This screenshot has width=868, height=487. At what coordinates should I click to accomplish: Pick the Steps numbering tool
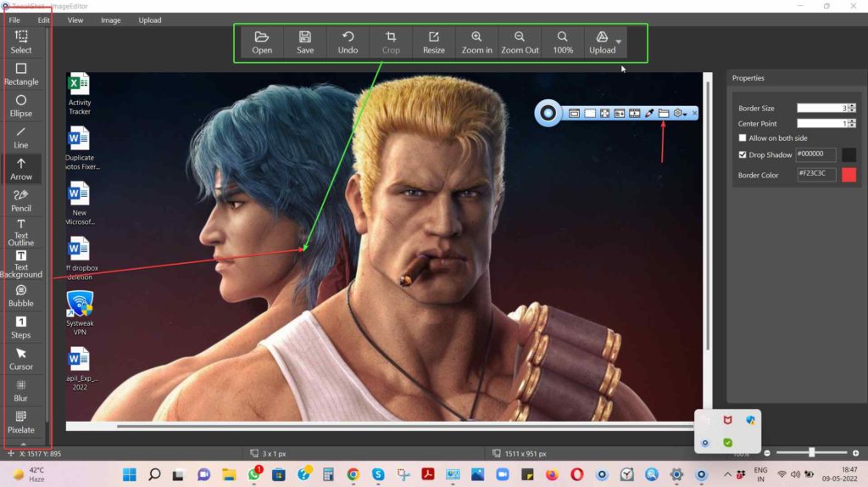(21, 327)
